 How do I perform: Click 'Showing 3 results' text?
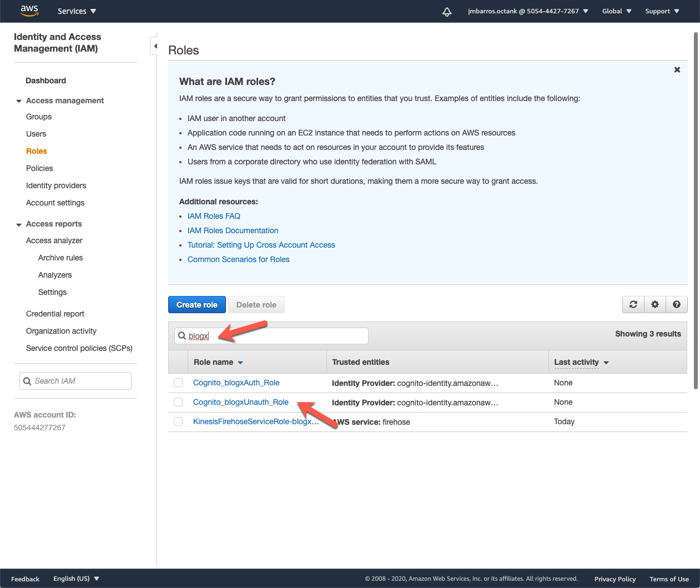[648, 334]
